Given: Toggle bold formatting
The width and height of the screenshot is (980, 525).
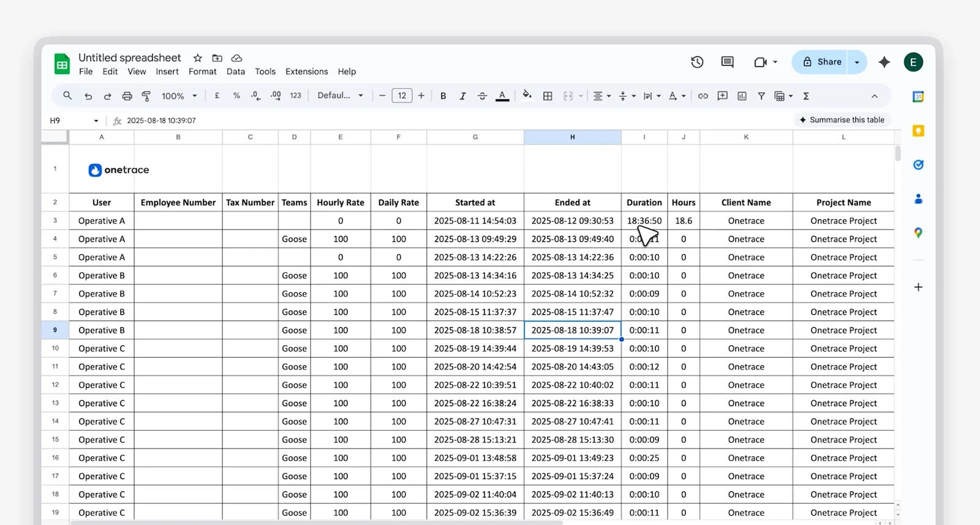Looking at the screenshot, I should pos(443,96).
